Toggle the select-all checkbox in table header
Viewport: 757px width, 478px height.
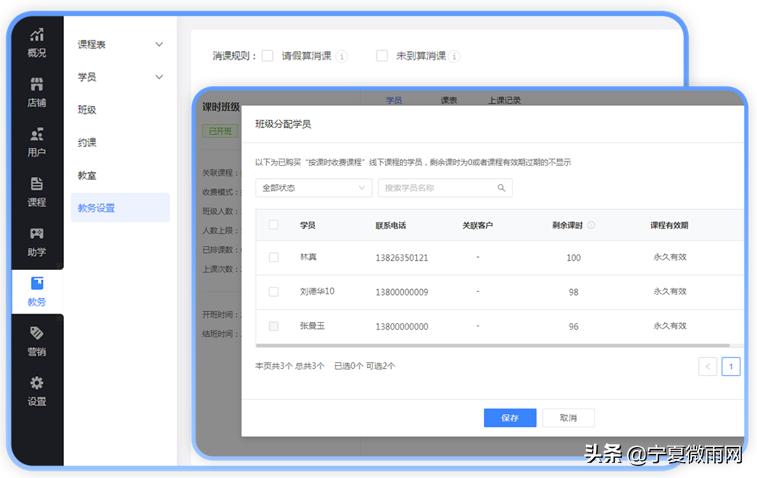click(x=273, y=225)
